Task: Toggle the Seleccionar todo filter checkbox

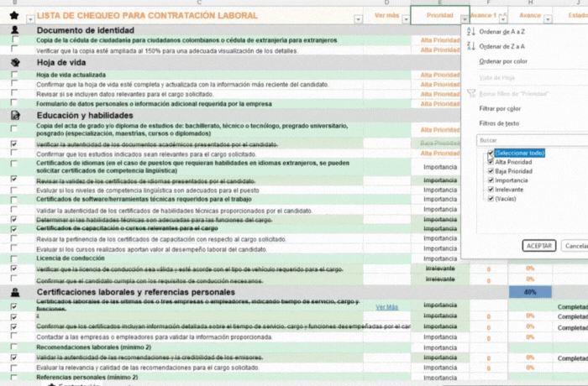Action: 491,153
